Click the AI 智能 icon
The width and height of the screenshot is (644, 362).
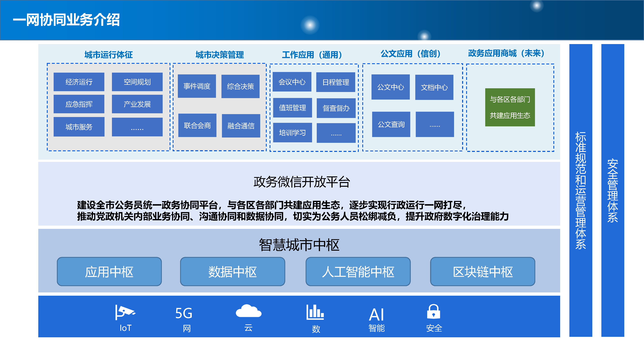click(x=376, y=315)
